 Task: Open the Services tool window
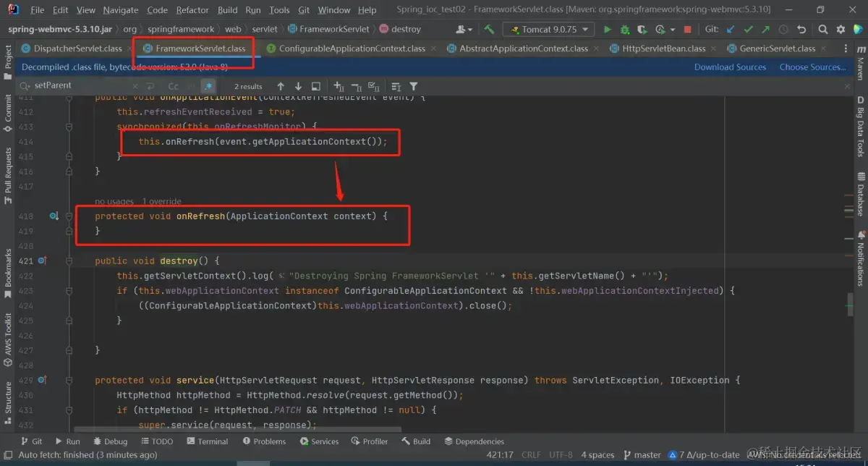(319, 441)
